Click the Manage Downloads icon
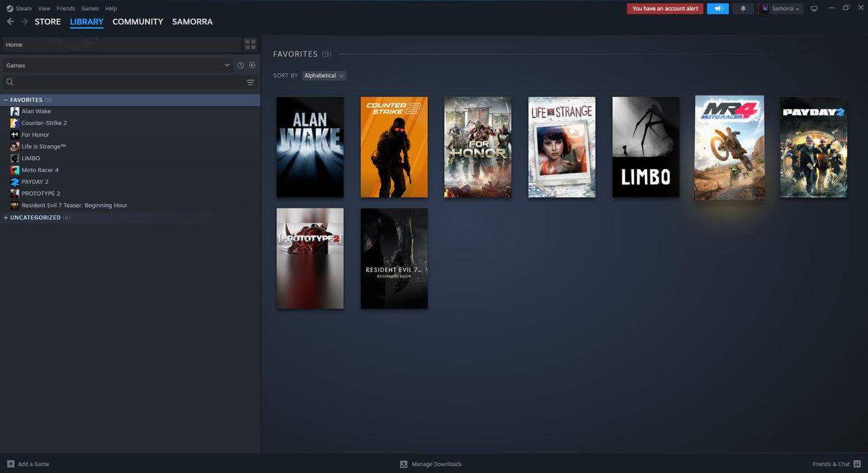This screenshot has width=868, height=473. point(403,464)
